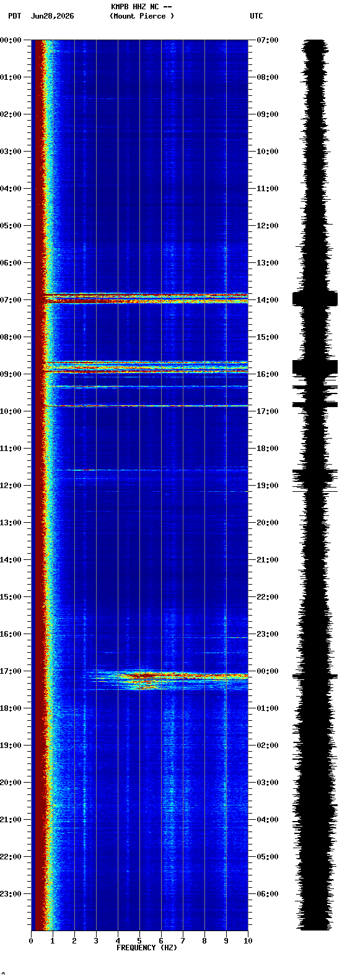
Task: Click the '23:00' PDT time label
Action: click(x=11, y=894)
